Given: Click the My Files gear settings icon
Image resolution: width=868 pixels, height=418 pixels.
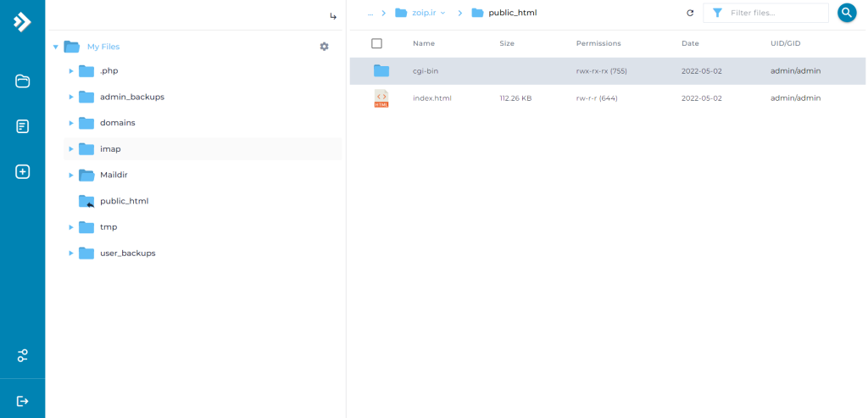Looking at the screenshot, I should tap(324, 47).
